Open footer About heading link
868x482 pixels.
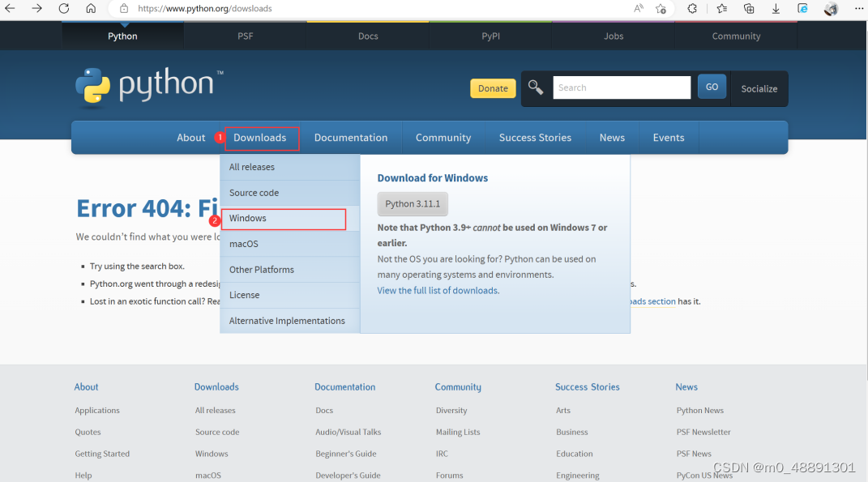pyautogui.click(x=87, y=387)
